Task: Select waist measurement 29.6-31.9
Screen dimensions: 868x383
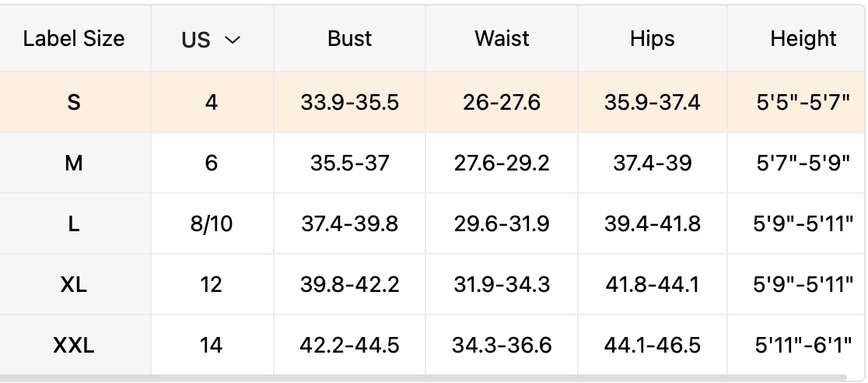Action: point(502,224)
